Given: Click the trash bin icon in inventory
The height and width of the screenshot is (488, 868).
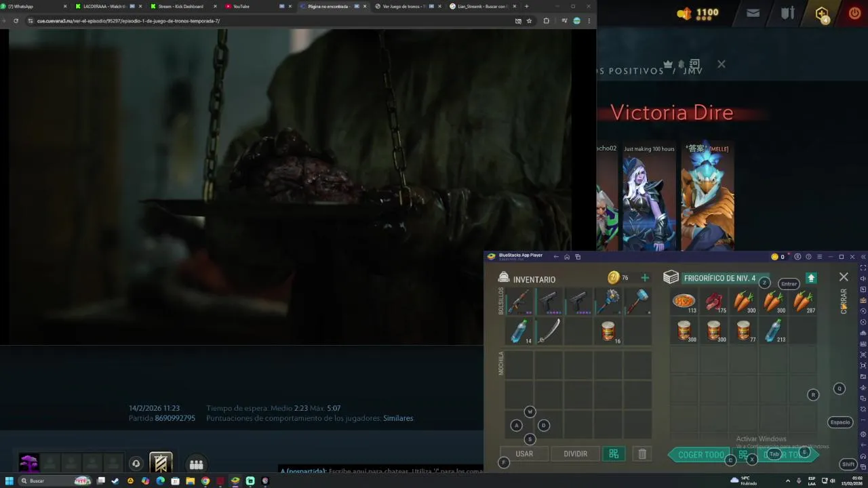Looking at the screenshot, I should [x=642, y=454].
